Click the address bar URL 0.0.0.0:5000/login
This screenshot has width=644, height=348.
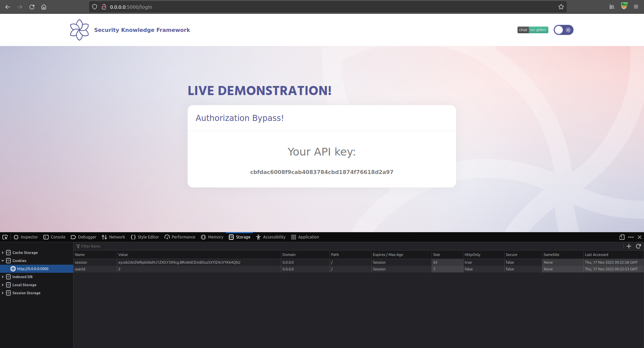(131, 7)
